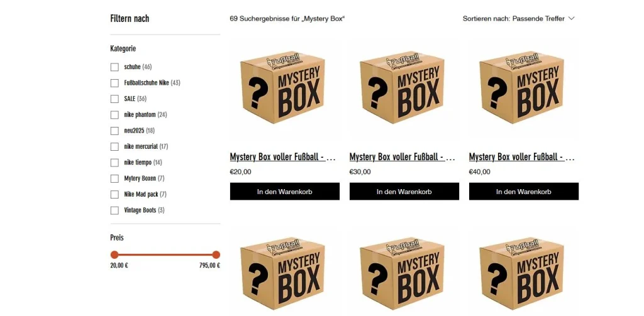Check the nike mercurial filter

pyautogui.click(x=114, y=146)
